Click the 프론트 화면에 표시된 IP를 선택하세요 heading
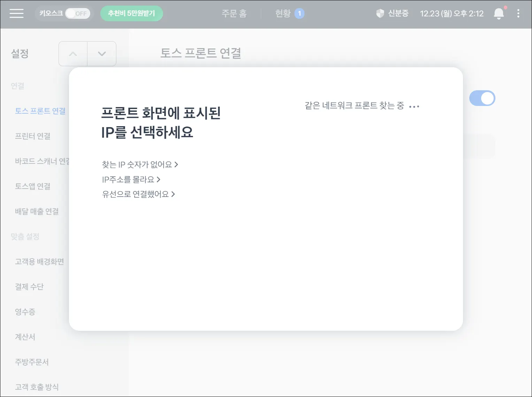532x397 pixels. click(161, 122)
